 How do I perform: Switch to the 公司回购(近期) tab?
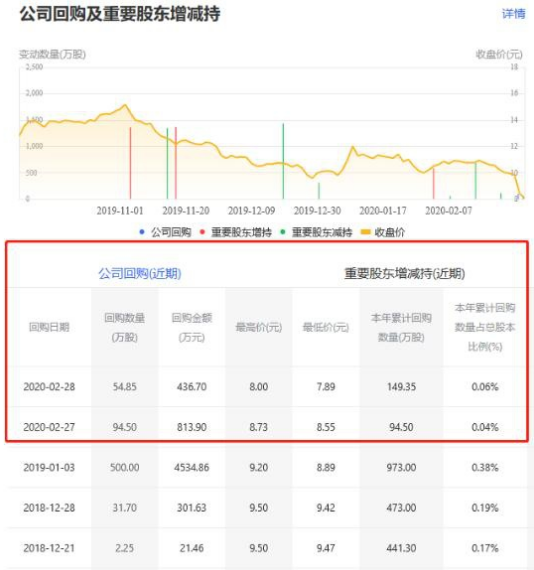(x=140, y=273)
